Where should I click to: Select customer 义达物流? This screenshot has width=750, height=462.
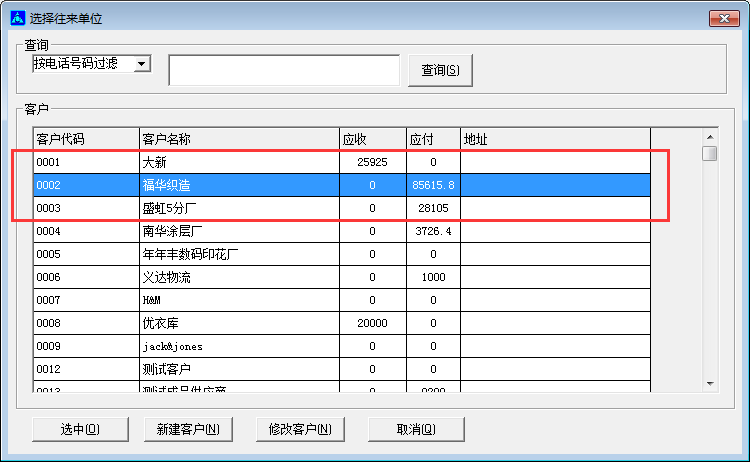(342, 277)
